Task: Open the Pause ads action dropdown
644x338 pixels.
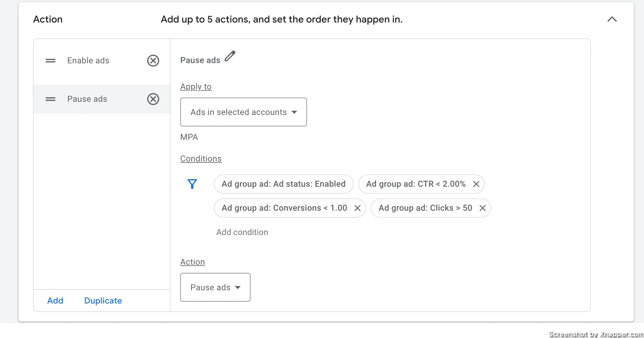Action: [215, 287]
